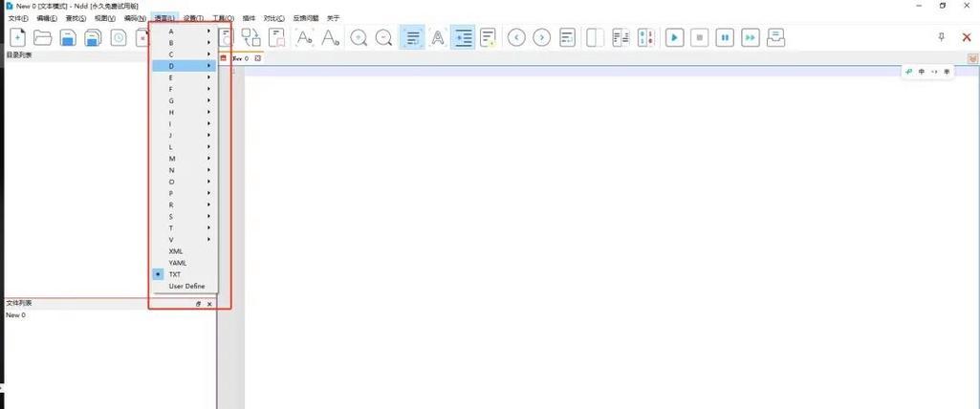The image size is (980, 409).
Task: Open the 视图(V) menu
Action: point(105,18)
